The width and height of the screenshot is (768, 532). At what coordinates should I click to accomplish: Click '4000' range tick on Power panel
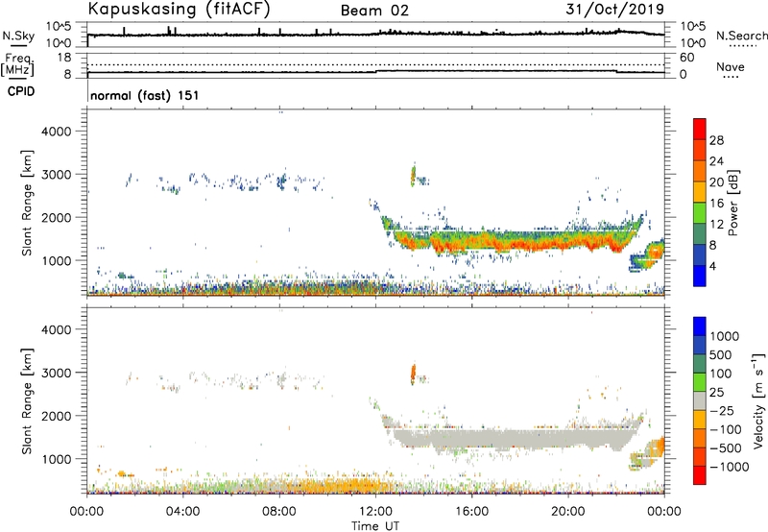point(56,132)
